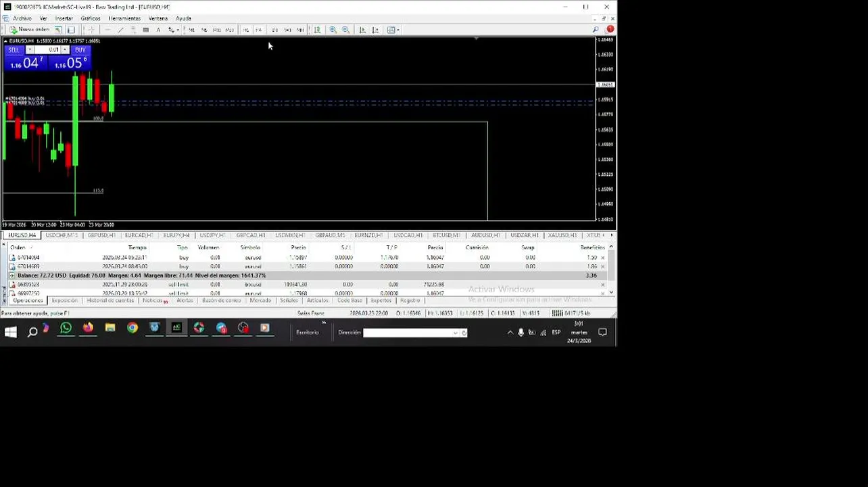Click the lot volume input field
The width and height of the screenshot is (868, 487).
pos(47,50)
